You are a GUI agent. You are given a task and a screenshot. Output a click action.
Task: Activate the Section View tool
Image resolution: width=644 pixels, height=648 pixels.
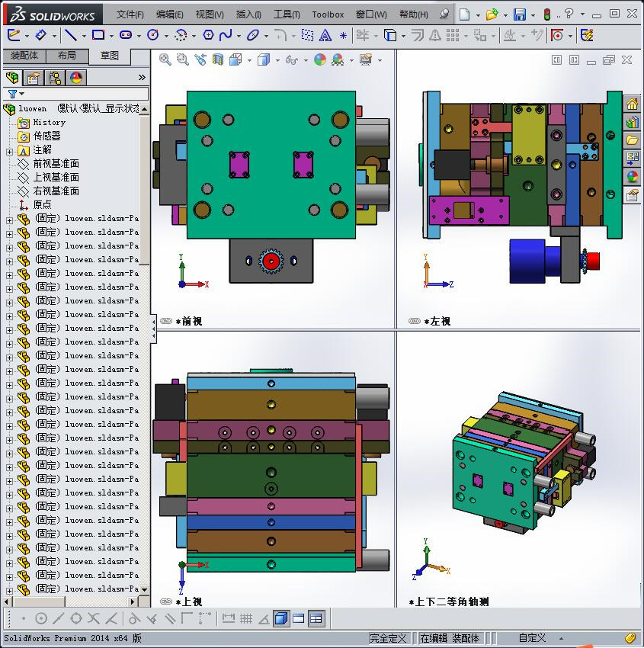[218, 59]
